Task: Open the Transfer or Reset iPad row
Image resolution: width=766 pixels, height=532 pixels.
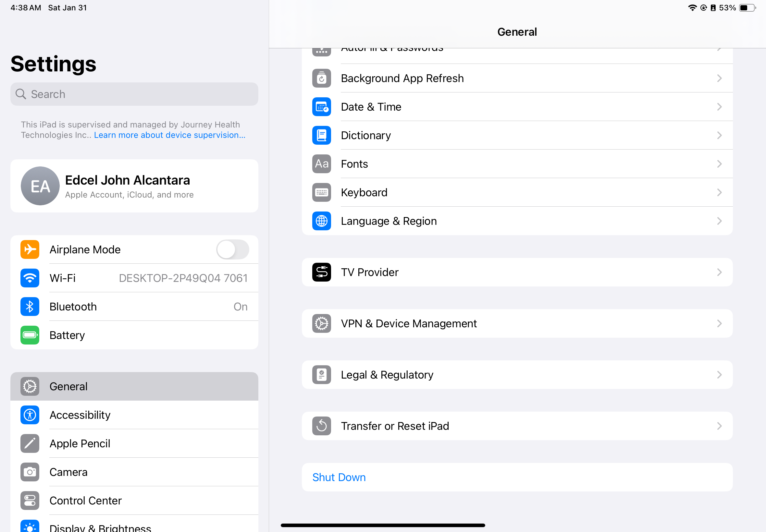Action: coord(517,426)
